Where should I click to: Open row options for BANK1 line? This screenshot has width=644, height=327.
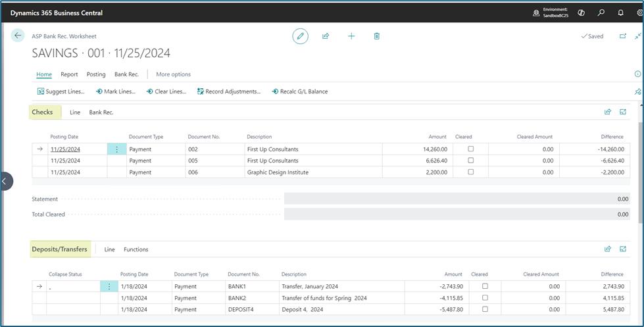(x=109, y=286)
